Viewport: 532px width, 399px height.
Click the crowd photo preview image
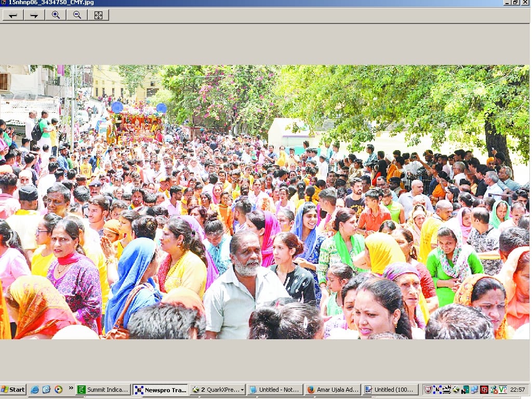tap(264, 202)
